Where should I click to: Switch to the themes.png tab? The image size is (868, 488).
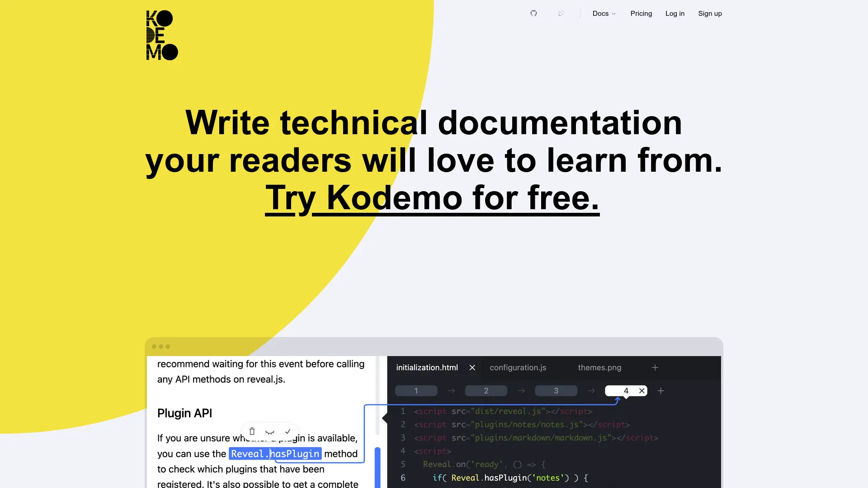tap(599, 368)
